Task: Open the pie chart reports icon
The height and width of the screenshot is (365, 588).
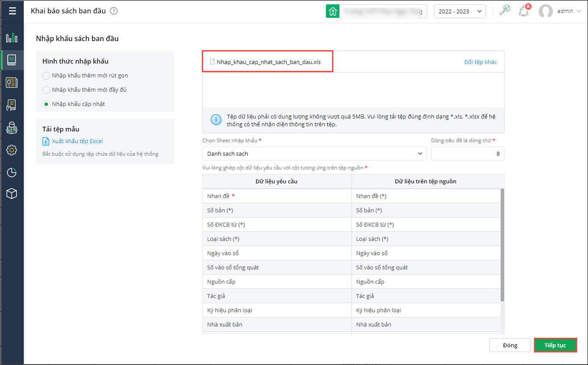Action: pos(12,173)
